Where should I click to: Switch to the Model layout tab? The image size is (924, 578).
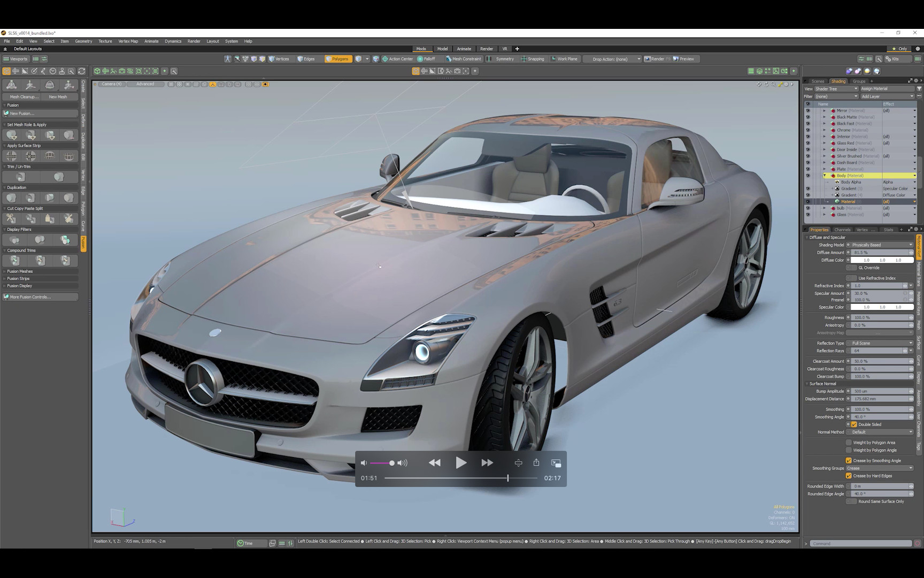pyautogui.click(x=442, y=49)
